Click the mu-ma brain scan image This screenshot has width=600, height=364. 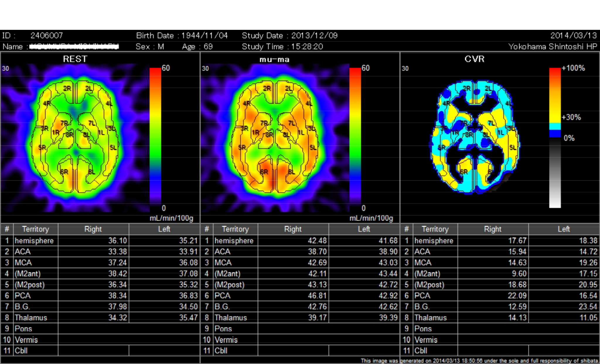tap(275, 138)
